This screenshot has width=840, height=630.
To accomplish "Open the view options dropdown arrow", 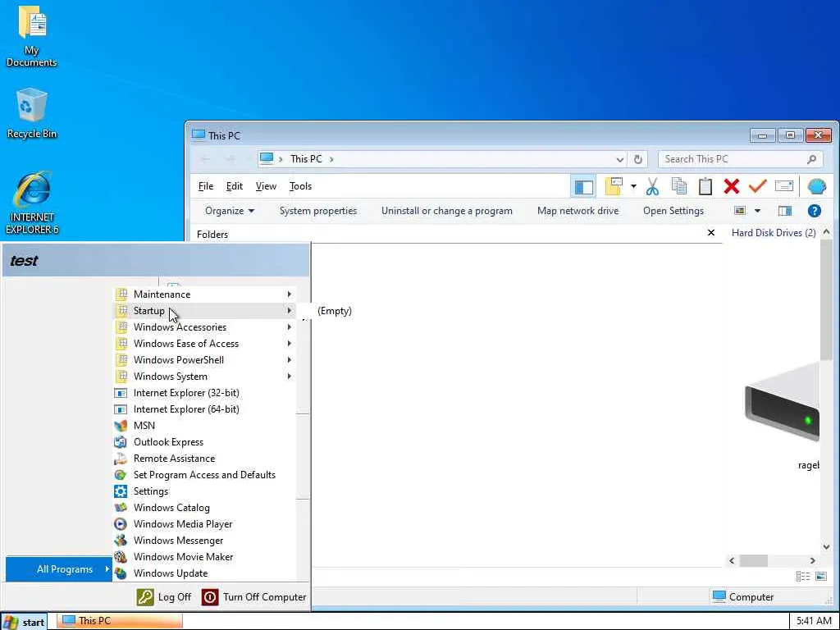I will tap(757, 211).
